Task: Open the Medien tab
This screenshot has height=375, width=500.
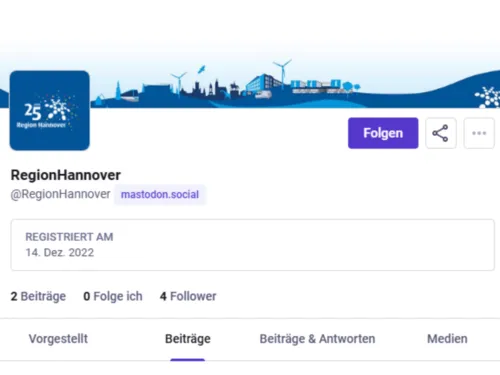Action: [x=447, y=339]
